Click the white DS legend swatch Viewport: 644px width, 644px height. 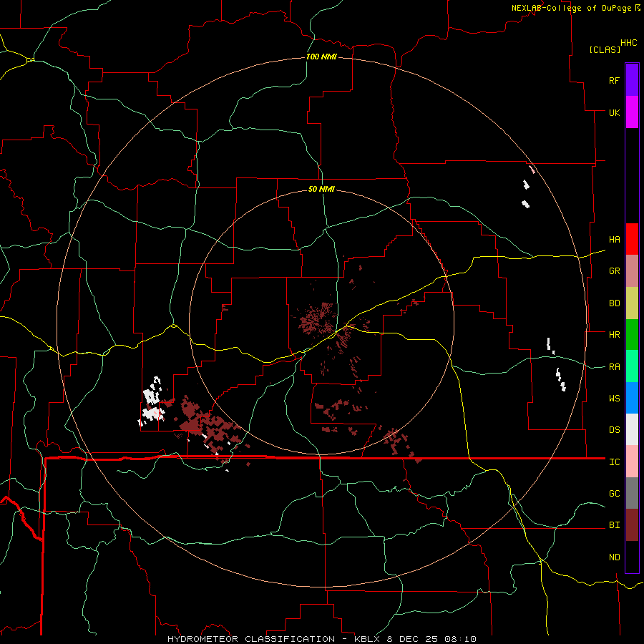(632, 429)
